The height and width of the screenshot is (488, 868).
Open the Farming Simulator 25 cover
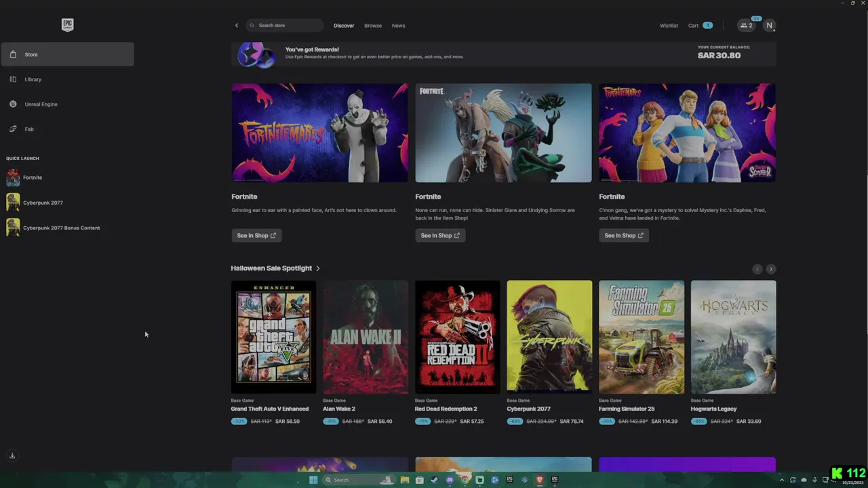tap(642, 337)
